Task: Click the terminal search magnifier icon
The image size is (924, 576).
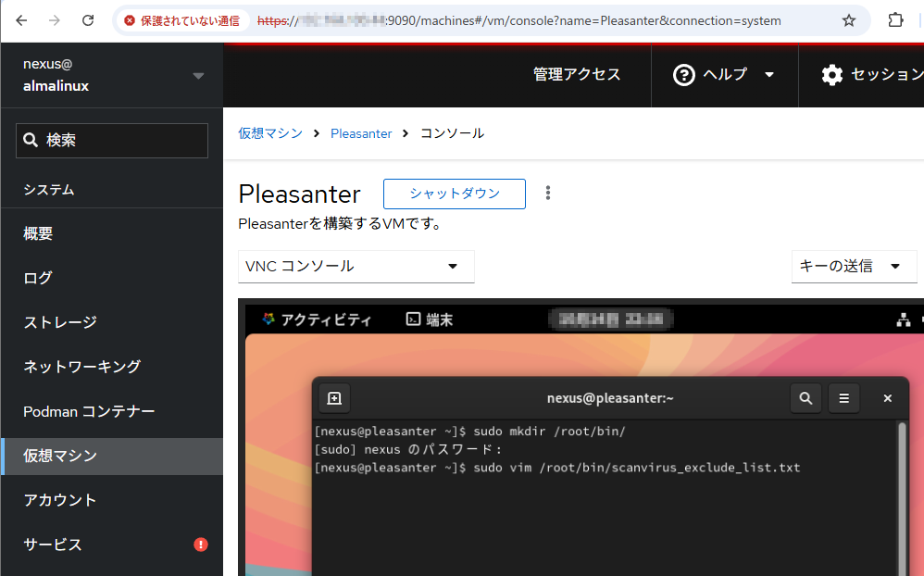Action: (x=805, y=398)
